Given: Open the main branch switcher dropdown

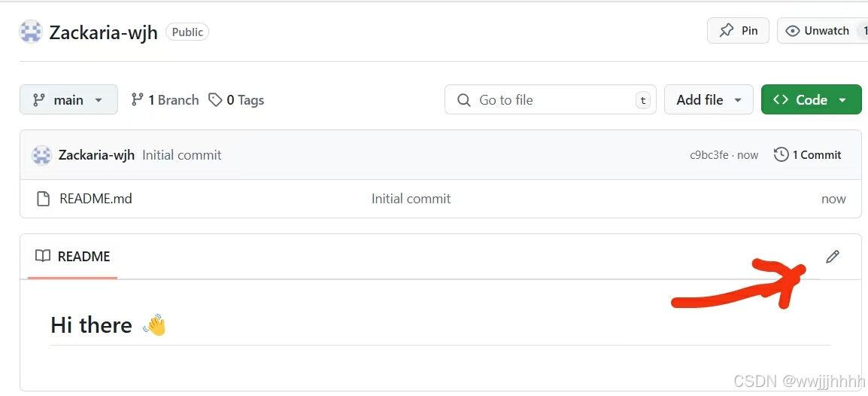Looking at the screenshot, I should [68, 99].
